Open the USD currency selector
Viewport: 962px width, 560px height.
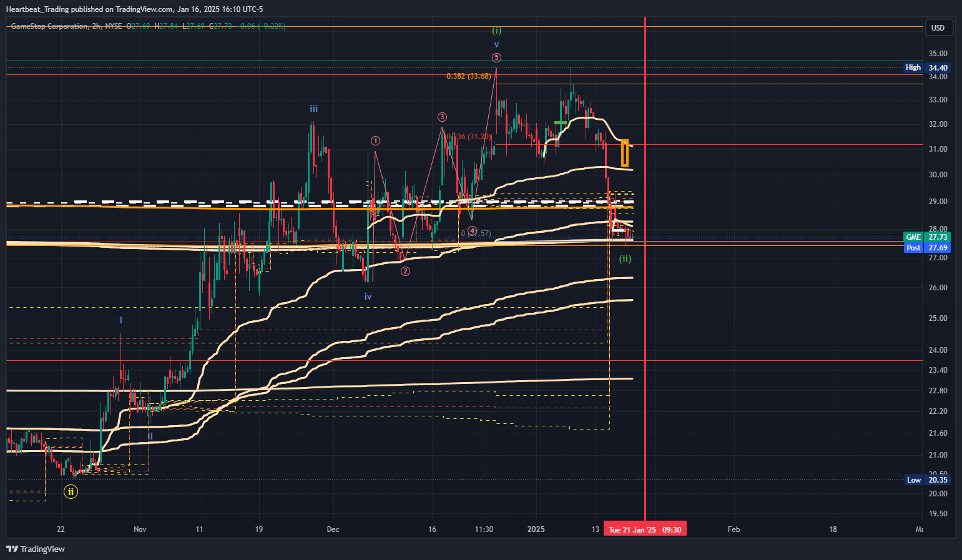(938, 27)
